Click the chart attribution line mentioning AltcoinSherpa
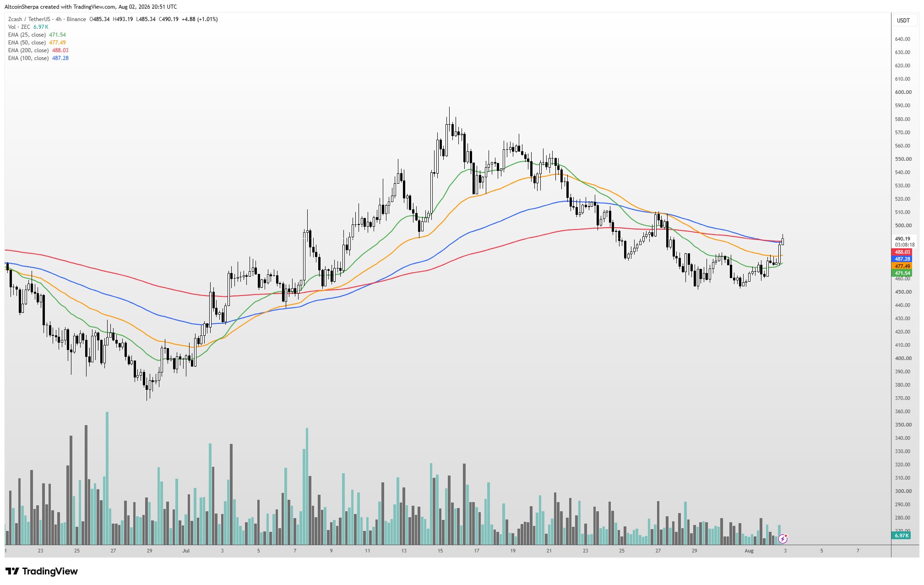 [x=91, y=7]
